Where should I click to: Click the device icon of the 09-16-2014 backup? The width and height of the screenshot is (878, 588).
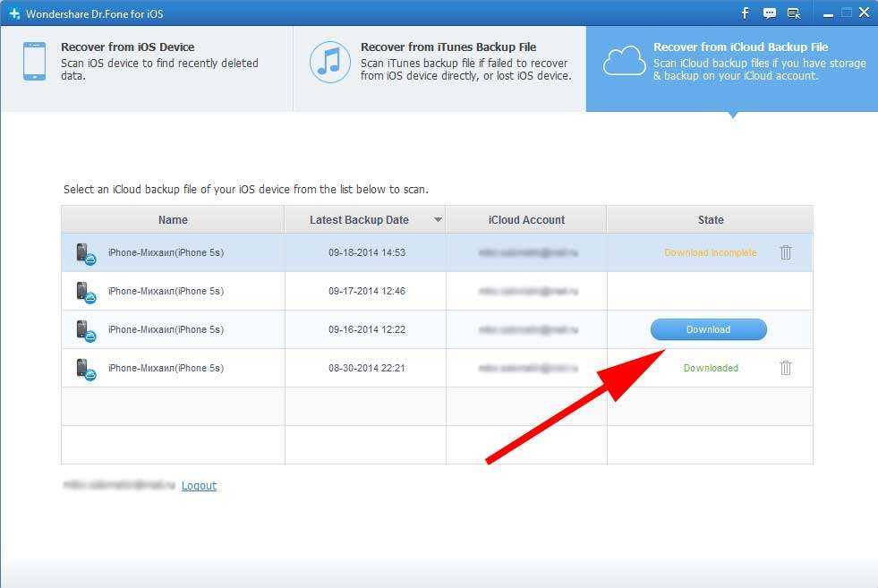[85, 330]
